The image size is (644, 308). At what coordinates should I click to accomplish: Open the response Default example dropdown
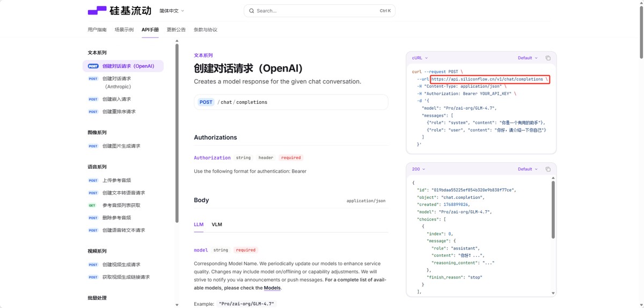(528, 169)
